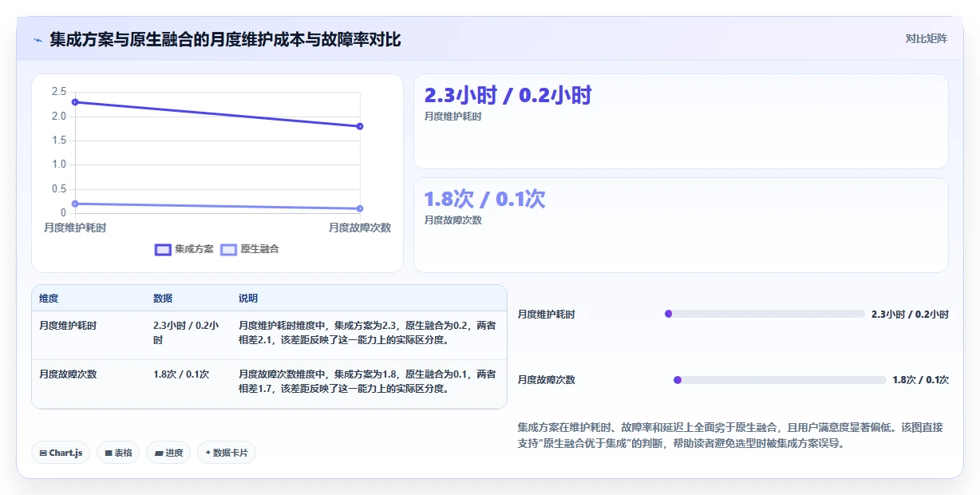Screen dimensions: 980x495
Task: Click the lightning icon beside the title
Action: pos(38,40)
